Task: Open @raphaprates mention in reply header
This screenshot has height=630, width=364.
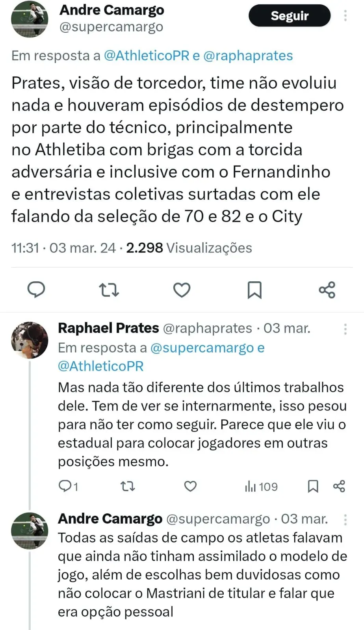Action: click(248, 56)
